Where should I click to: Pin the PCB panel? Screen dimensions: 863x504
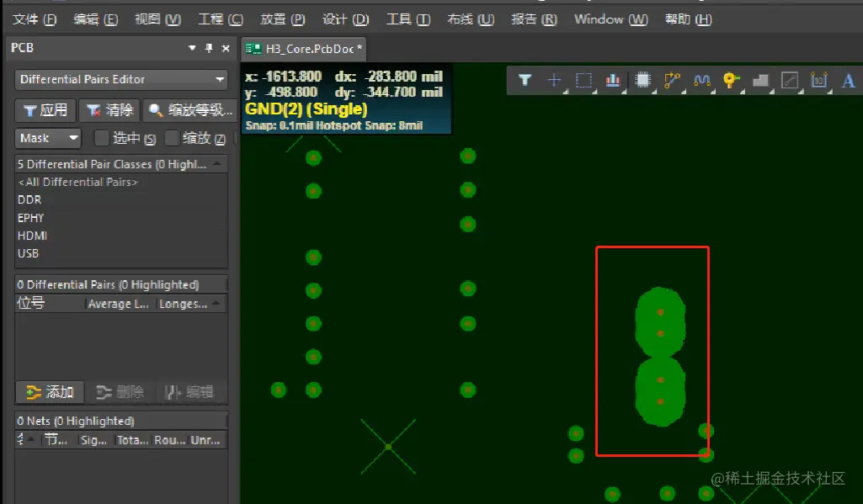(x=209, y=48)
